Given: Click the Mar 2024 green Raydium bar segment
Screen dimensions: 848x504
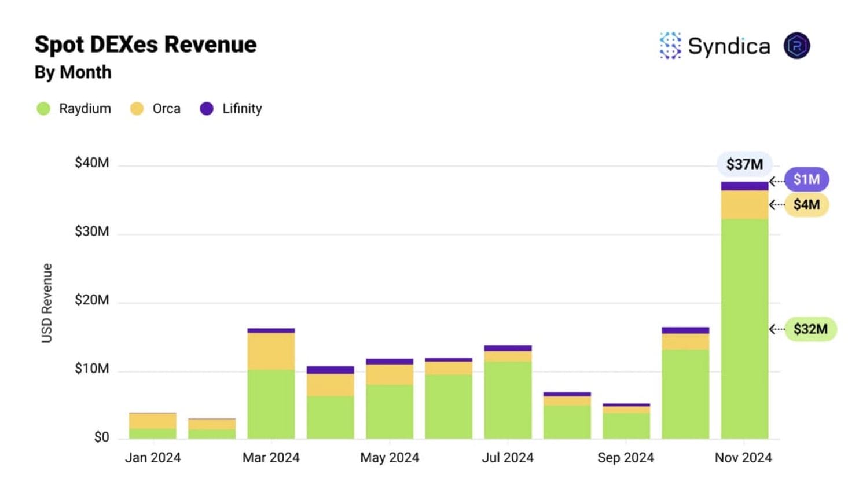Looking at the screenshot, I should click(271, 404).
